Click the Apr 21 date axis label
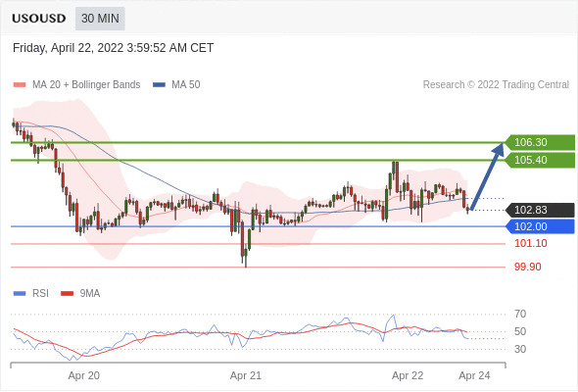The width and height of the screenshot is (578, 392). [246, 375]
